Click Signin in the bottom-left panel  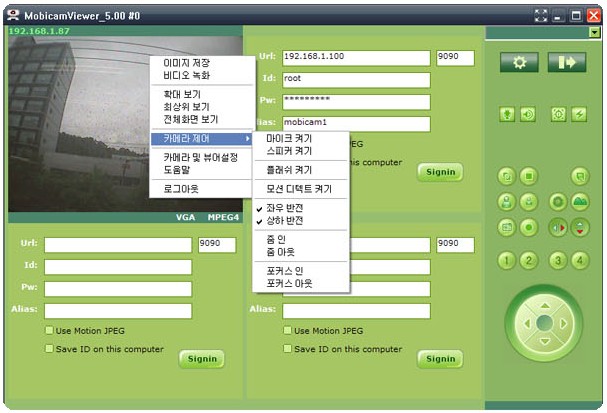[x=202, y=359]
